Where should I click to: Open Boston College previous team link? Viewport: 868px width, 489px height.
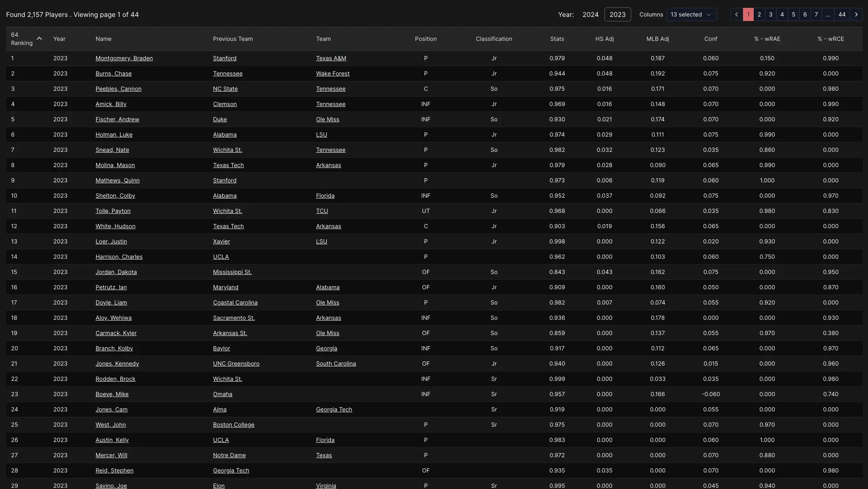pos(234,425)
